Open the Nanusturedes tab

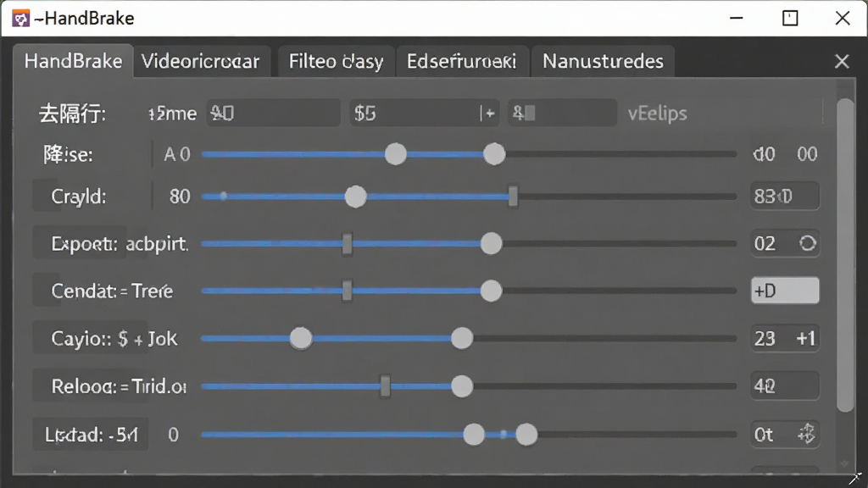[x=603, y=61]
